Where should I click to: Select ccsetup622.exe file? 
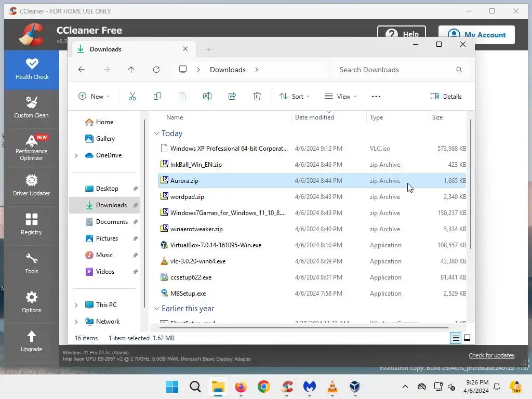tap(312, 277)
